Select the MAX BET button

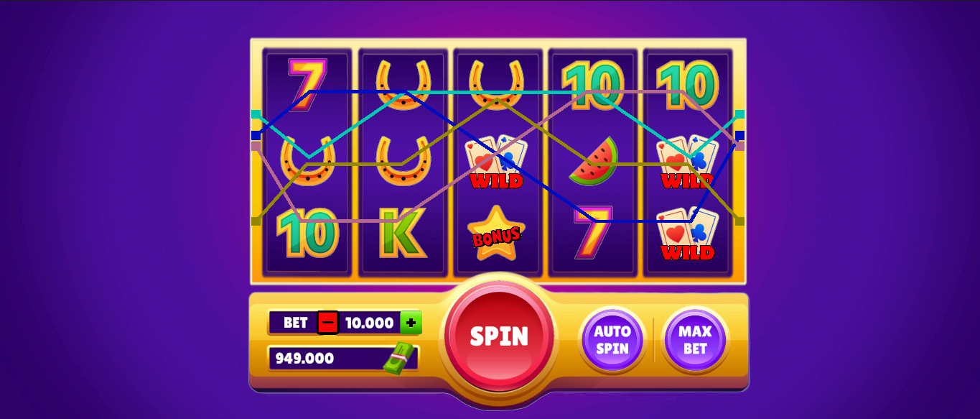click(695, 340)
